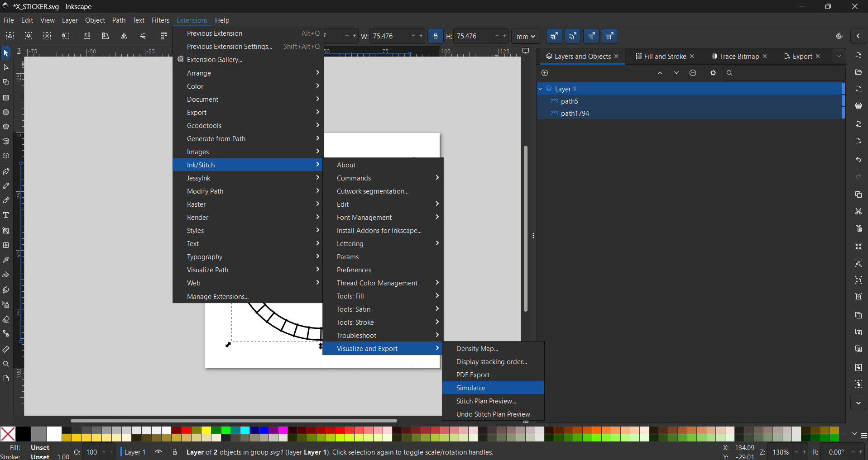Choose Stitch Plan Preview menu item

click(493, 401)
